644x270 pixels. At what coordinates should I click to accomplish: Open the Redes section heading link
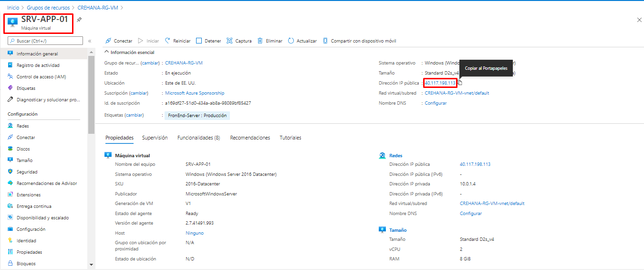coord(396,156)
